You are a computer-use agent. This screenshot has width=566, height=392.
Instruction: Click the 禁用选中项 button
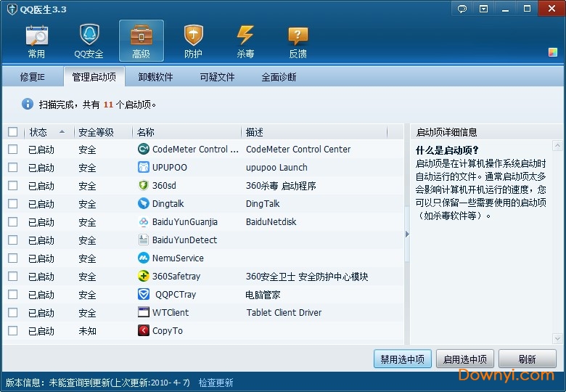403,359
